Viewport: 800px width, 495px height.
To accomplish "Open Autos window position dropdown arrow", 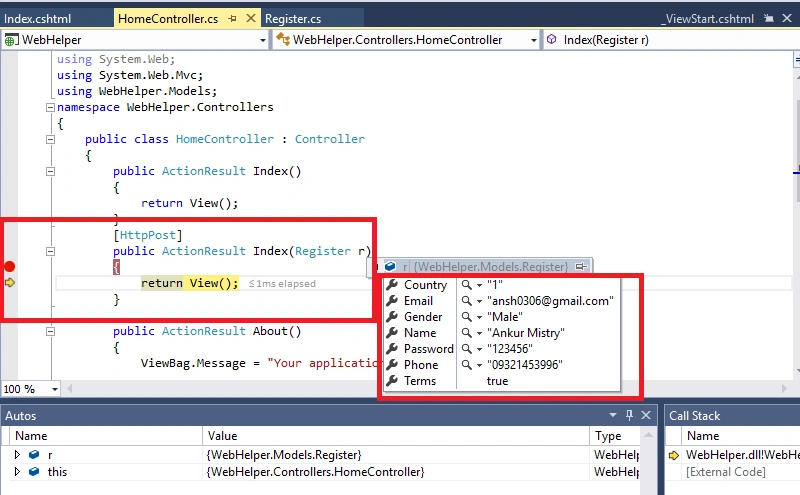I will point(613,415).
